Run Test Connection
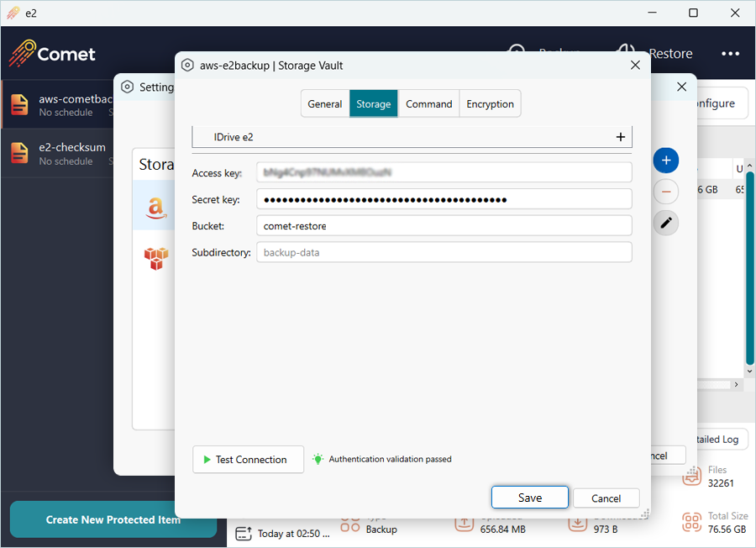The width and height of the screenshot is (756, 548). [248, 459]
